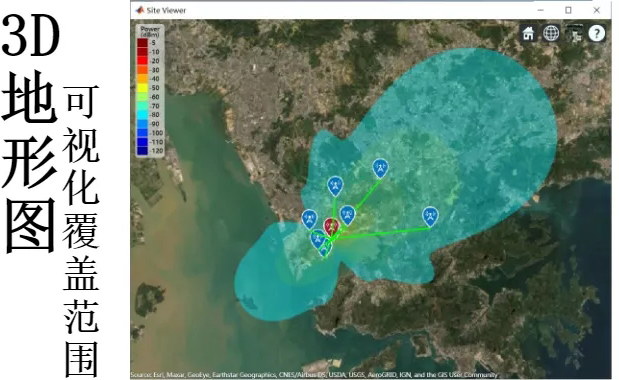The height and width of the screenshot is (380, 619).
Task: Minimize the Site Viewer window
Action: pos(540,10)
